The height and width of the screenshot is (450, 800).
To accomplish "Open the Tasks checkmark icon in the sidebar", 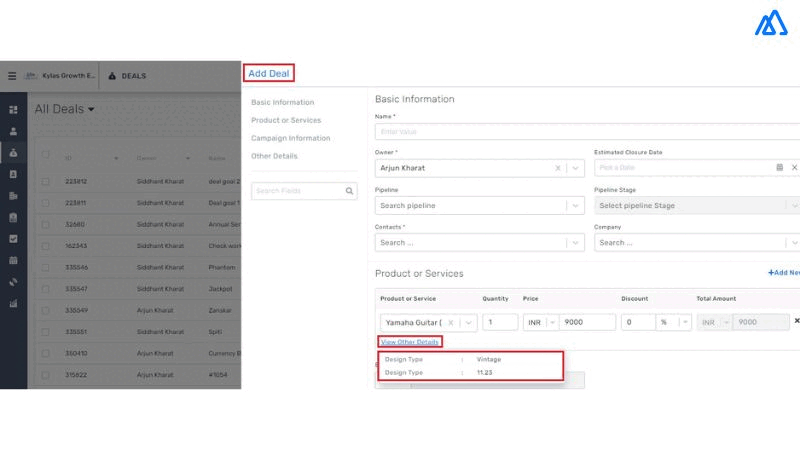I will (13, 239).
